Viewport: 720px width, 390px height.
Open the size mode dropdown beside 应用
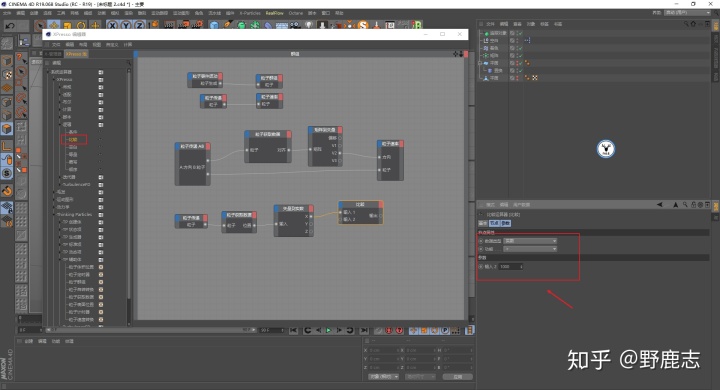(x=420, y=377)
